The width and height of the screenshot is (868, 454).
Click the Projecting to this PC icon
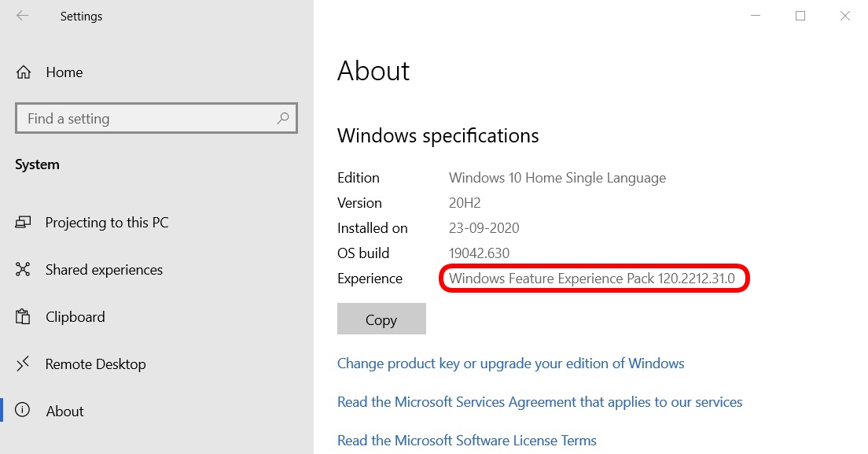pos(23,222)
